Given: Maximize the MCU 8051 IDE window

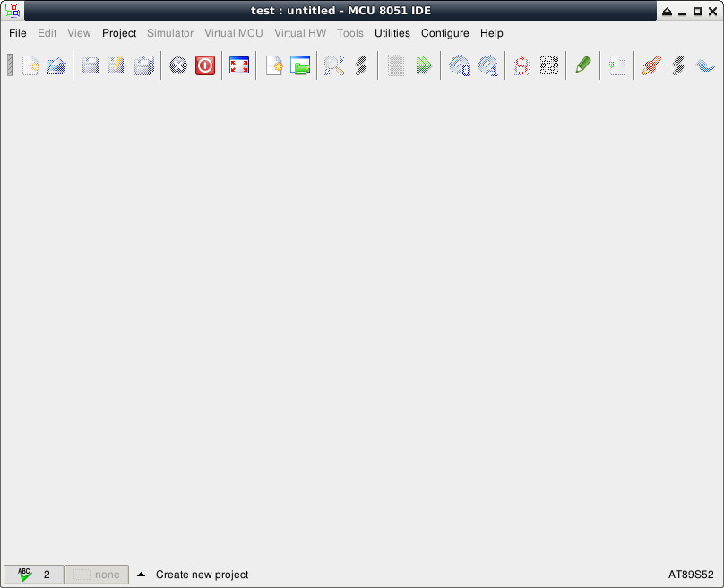Looking at the screenshot, I should point(698,11).
